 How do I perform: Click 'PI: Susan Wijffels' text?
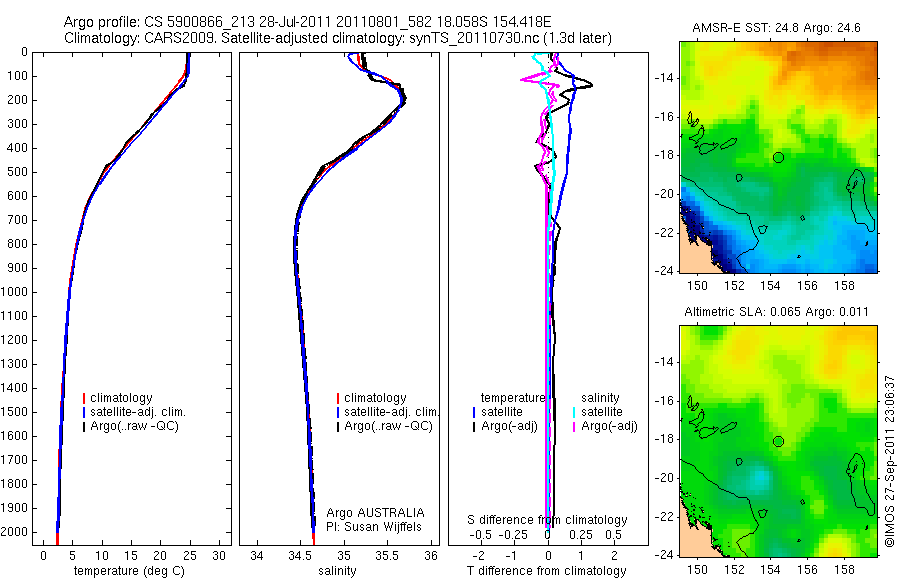coord(374,527)
